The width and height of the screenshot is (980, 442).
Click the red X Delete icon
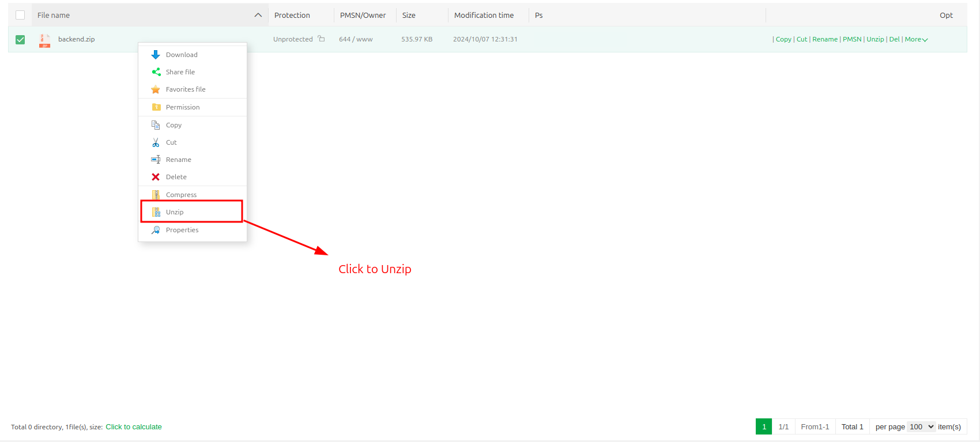pyautogui.click(x=156, y=177)
